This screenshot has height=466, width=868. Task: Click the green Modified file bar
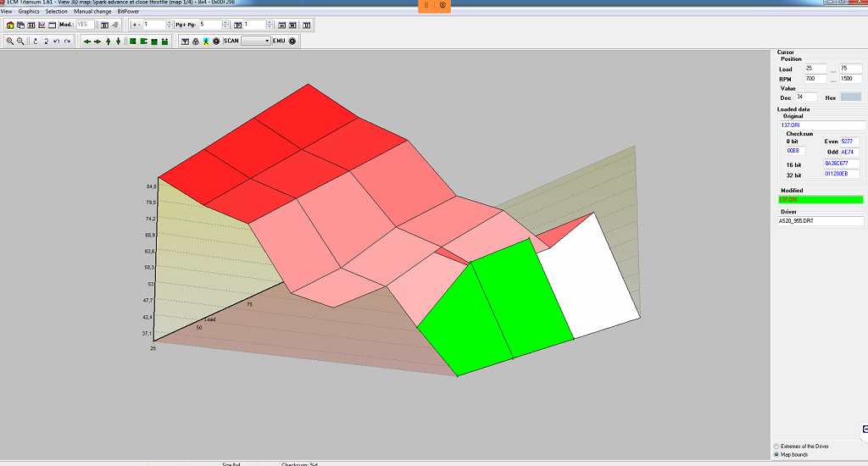[821, 200]
